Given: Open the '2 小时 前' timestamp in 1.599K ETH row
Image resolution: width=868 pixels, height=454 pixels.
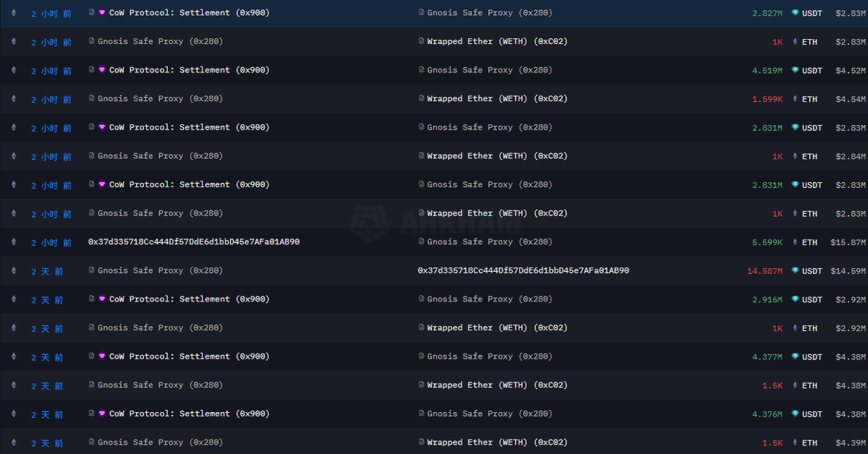Looking at the screenshot, I should (51, 100).
